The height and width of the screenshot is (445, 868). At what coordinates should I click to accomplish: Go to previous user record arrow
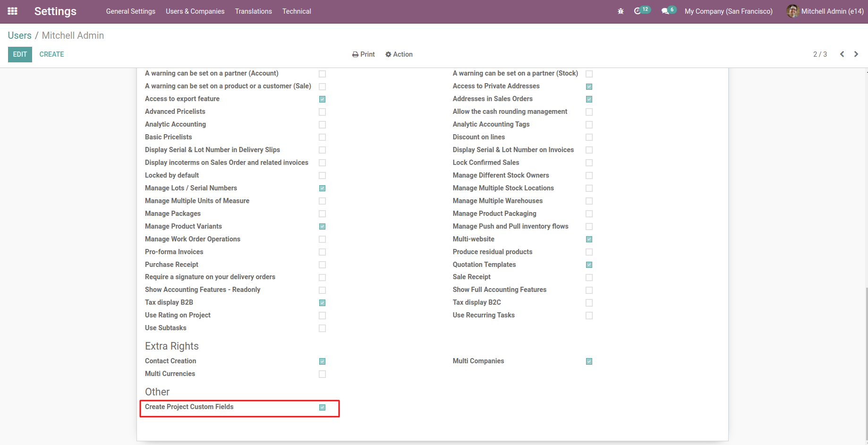pyautogui.click(x=842, y=54)
